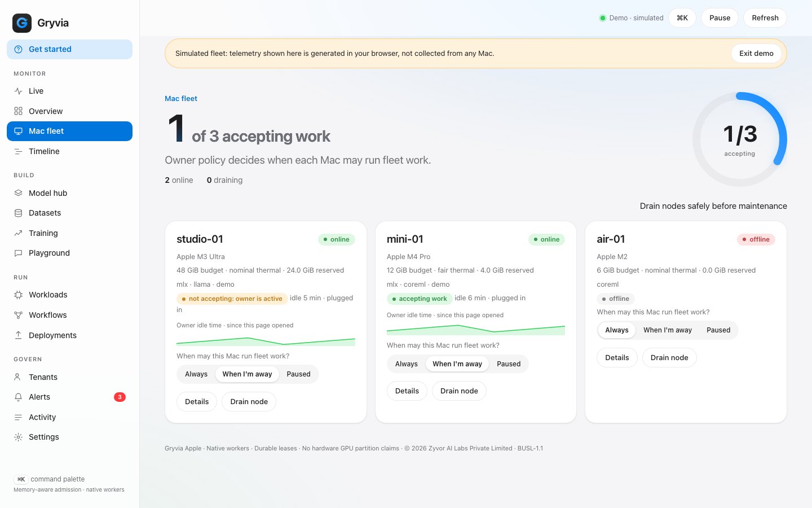Viewport: 812px width, 508px height.
Task: Set studio-01 policy to Paused
Action: click(298, 374)
